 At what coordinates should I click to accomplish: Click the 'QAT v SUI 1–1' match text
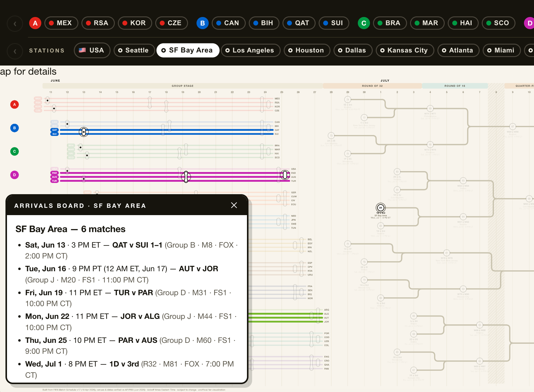pos(137,245)
